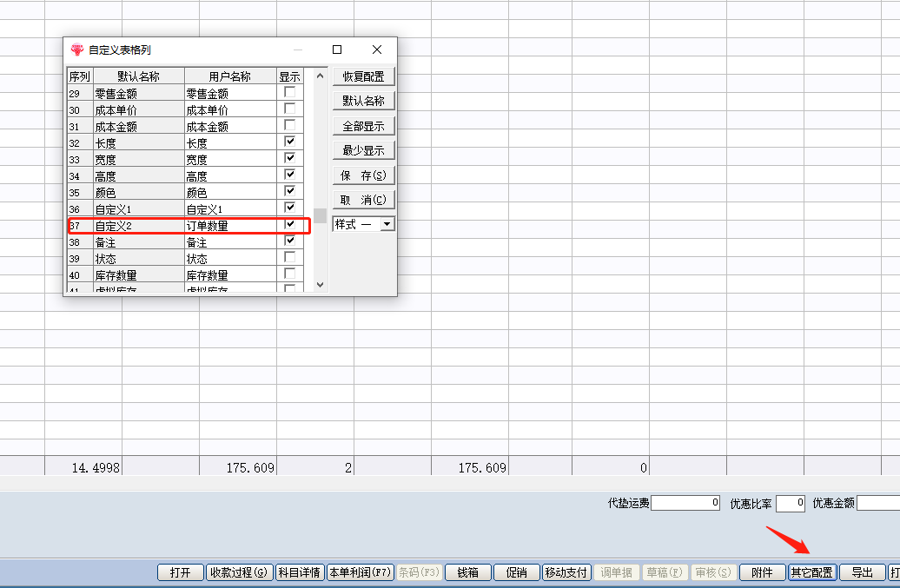Viewport: 900px width, 588px height.
Task: Click the 导出 button
Action: (x=862, y=572)
